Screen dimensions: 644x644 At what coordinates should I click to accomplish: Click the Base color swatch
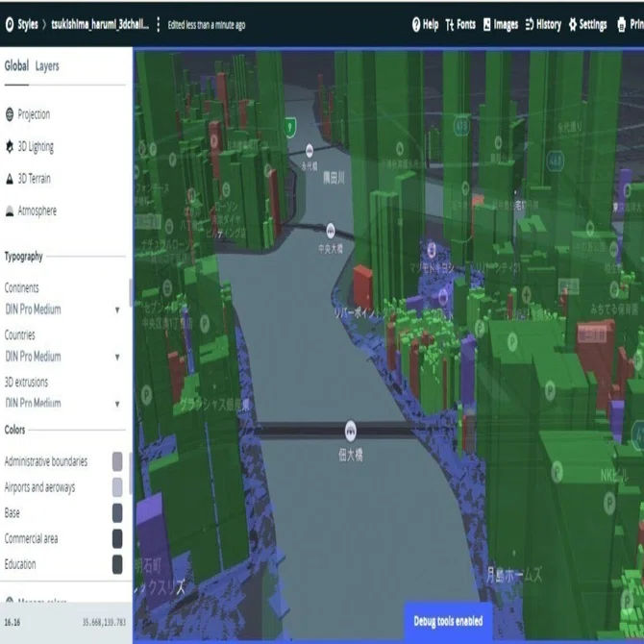click(x=117, y=513)
